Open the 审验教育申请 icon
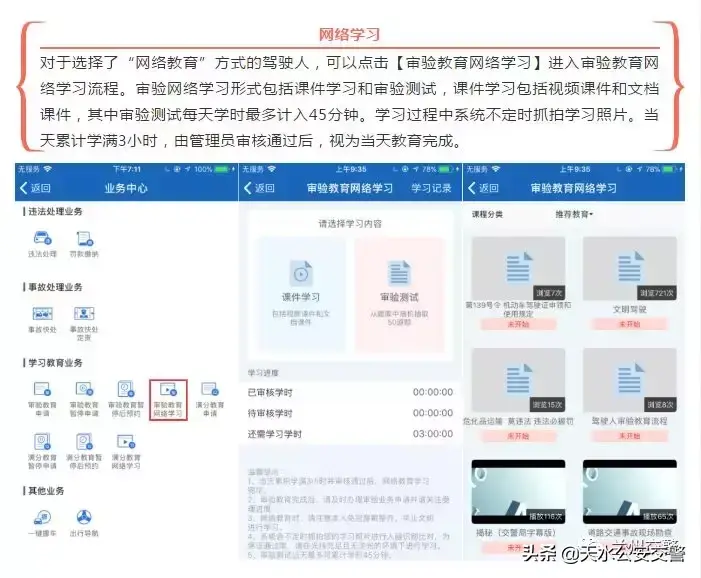The height and width of the screenshot is (578, 701). pyautogui.click(x=42, y=392)
